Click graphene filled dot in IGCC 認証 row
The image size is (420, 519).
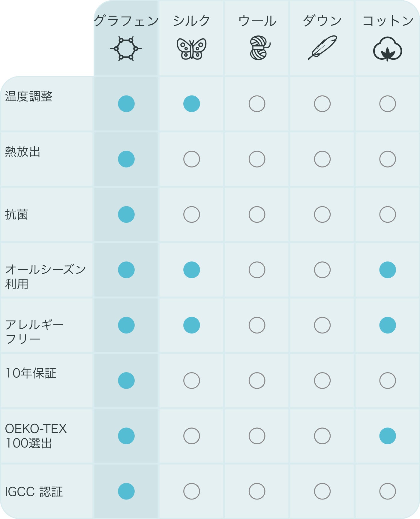[x=126, y=491]
